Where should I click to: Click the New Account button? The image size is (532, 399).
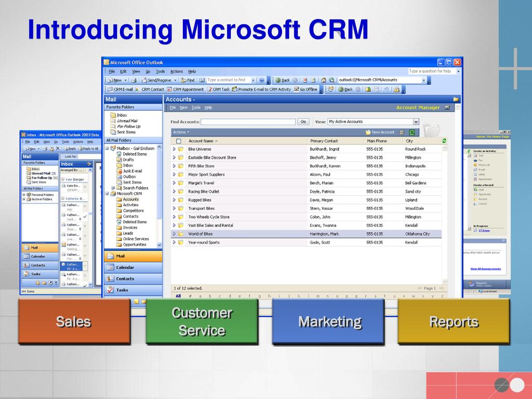380,132
